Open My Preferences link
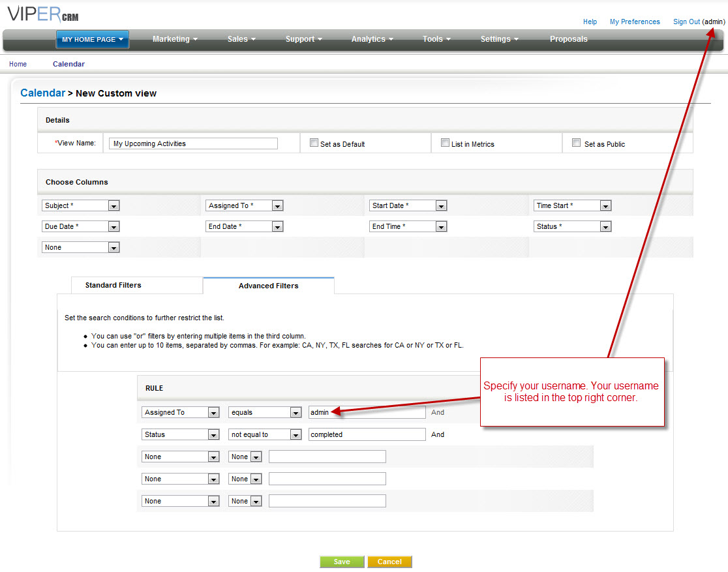Image resolution: width=728 pixels, height=572 pixels. 635,22
